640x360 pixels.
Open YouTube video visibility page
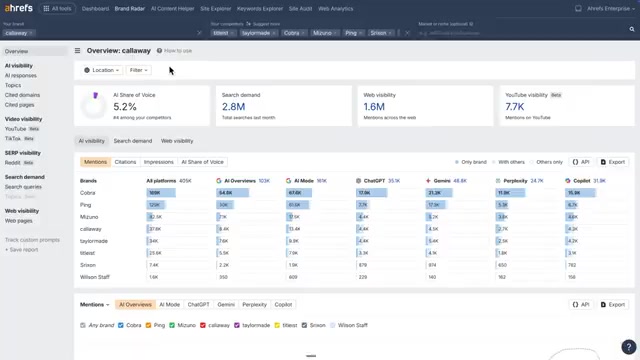click(16, 129)
